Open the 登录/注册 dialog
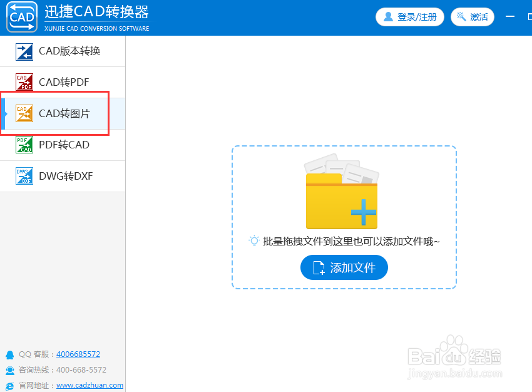Screen dimensions: 532x392 410,17
